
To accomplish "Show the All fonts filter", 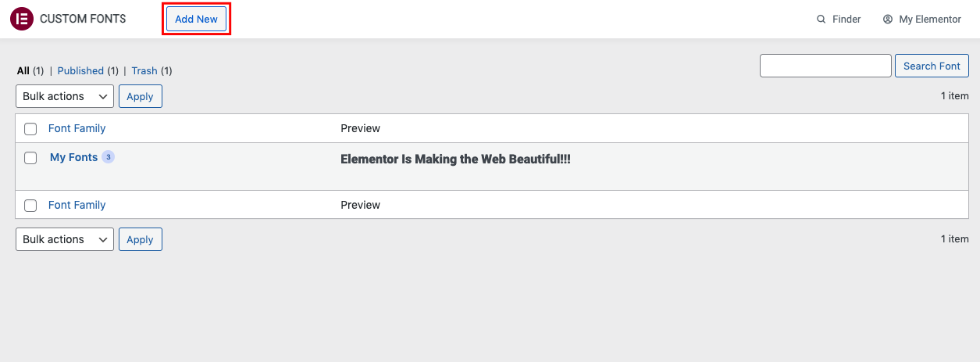I will (23, 70).
